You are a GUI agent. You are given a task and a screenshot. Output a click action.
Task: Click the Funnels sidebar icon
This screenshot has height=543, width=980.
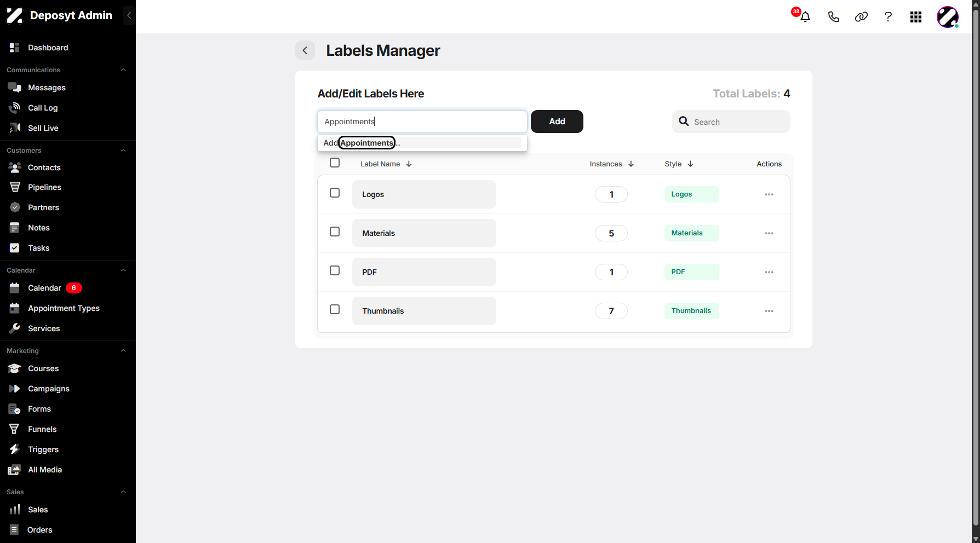15,429
